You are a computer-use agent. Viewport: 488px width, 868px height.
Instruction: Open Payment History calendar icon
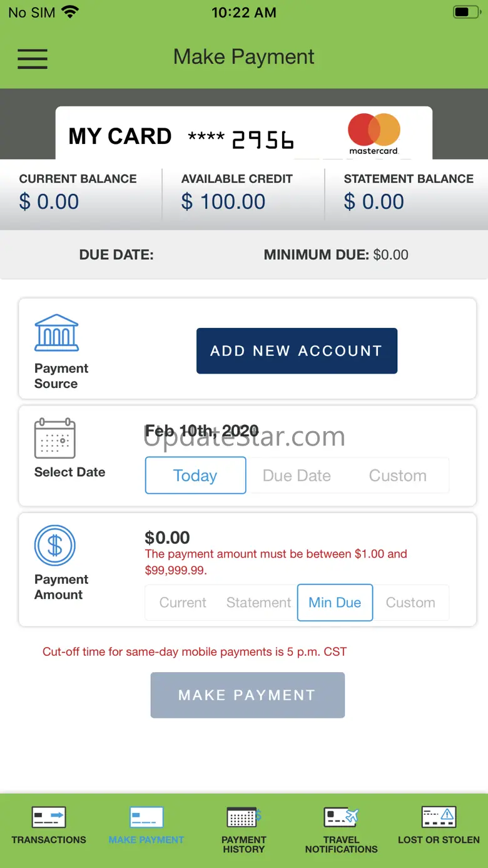click(x=244, y=817)
